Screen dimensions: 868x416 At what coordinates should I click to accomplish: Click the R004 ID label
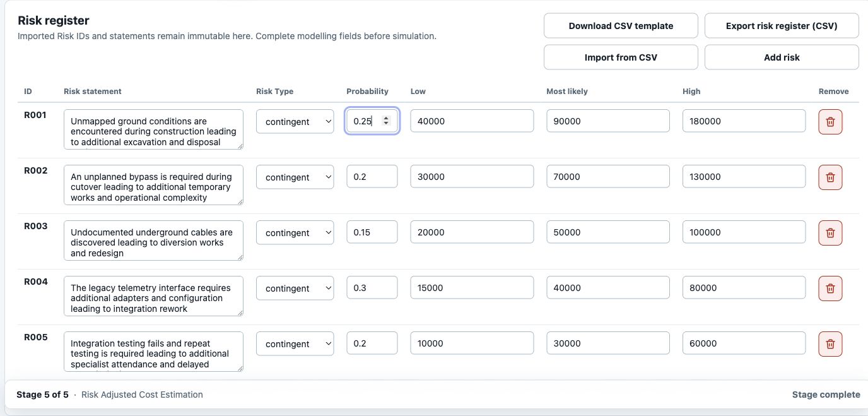point(36,282)
